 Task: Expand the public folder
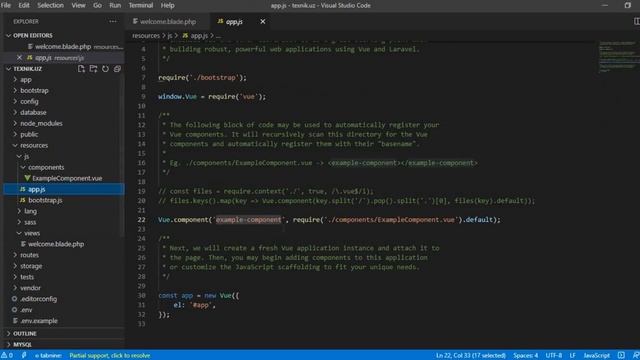click(x=29, y=135)
